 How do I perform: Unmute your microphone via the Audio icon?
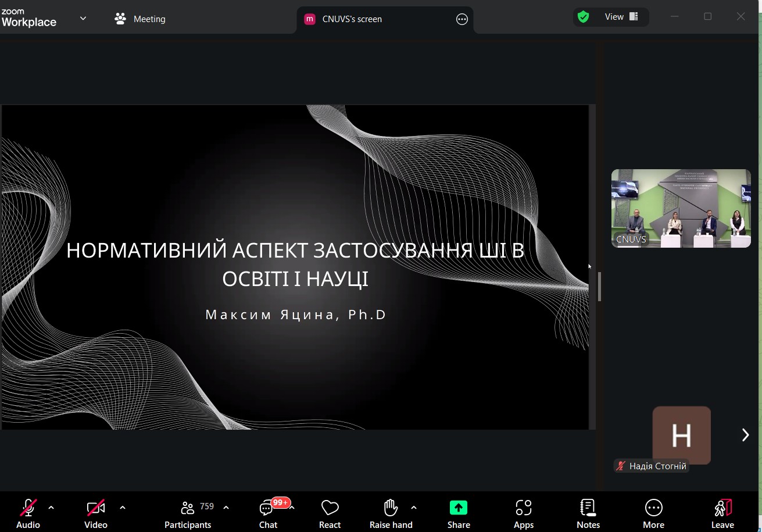click(x=28, y=507)
